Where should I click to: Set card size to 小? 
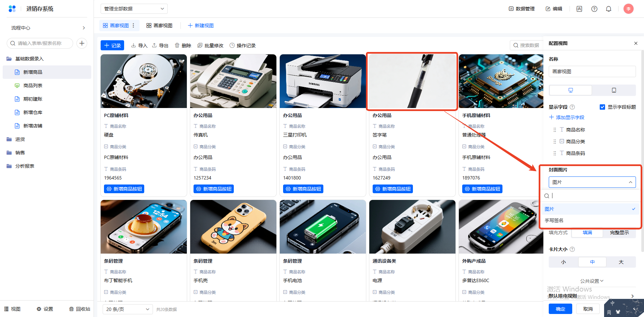point(563,262)
